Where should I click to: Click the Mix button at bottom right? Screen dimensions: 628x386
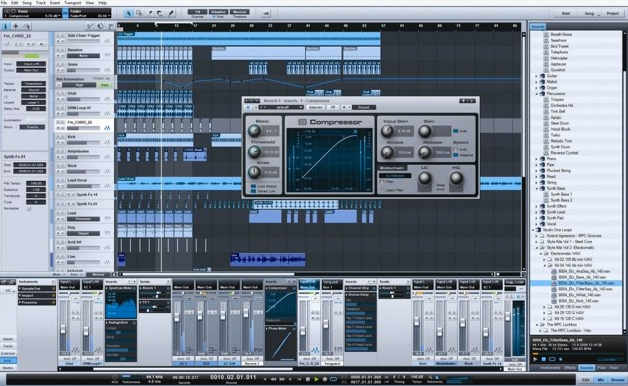601,379
